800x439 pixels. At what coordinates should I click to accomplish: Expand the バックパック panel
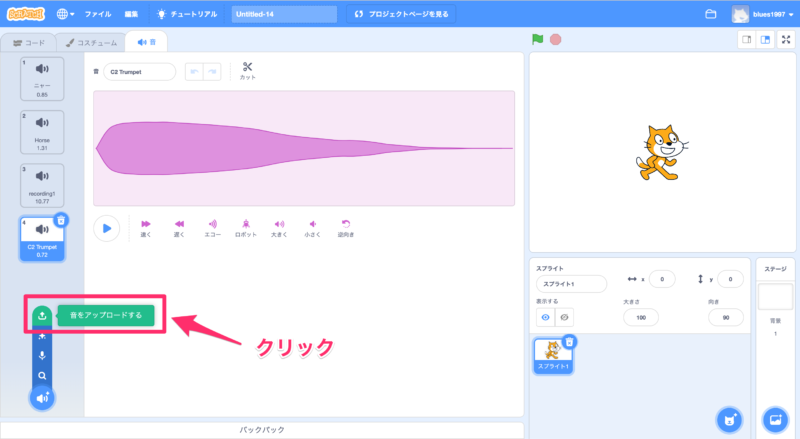pyautogui.click(x=265, y=430)
